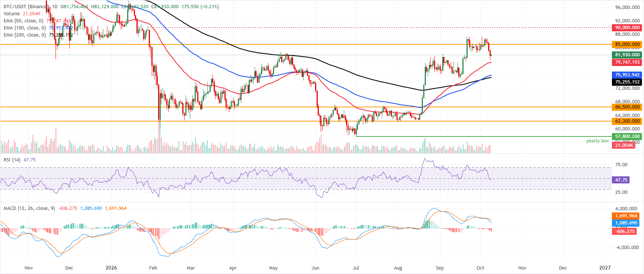Select the Volume indicator legend label
Viewport: 644px width, 274px height.
[x=12, y=14]
